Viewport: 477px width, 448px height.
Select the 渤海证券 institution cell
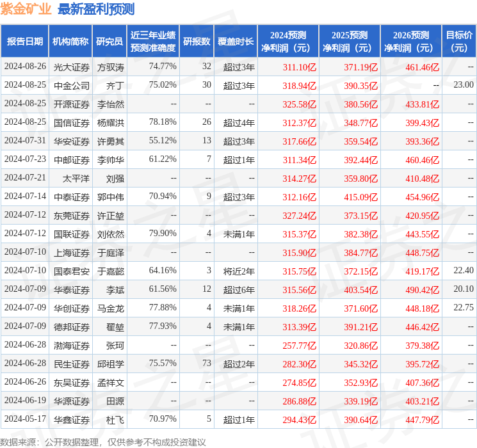tap(72, 345)
